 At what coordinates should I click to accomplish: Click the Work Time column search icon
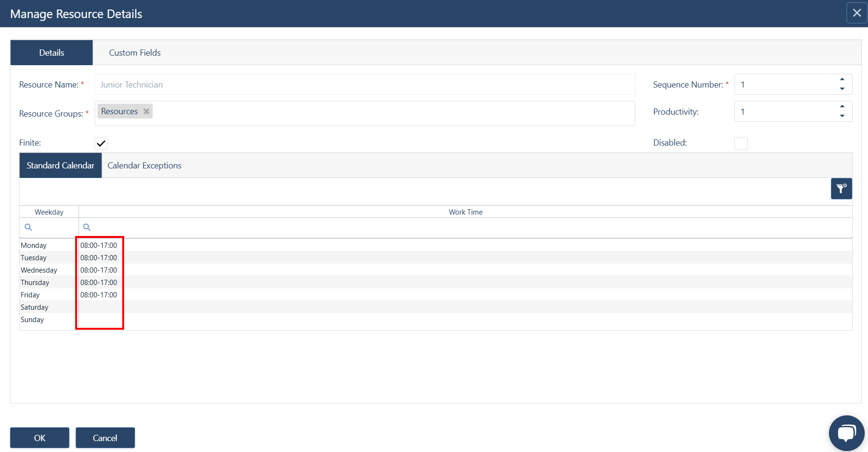87,227
